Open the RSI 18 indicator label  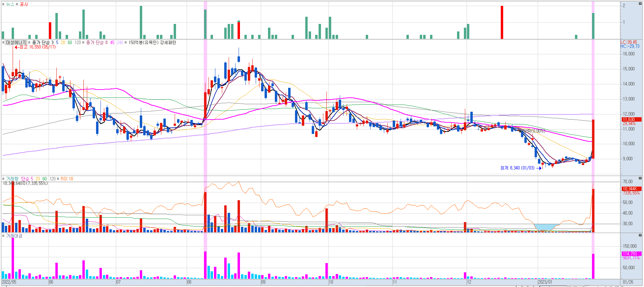pos(67,179)
